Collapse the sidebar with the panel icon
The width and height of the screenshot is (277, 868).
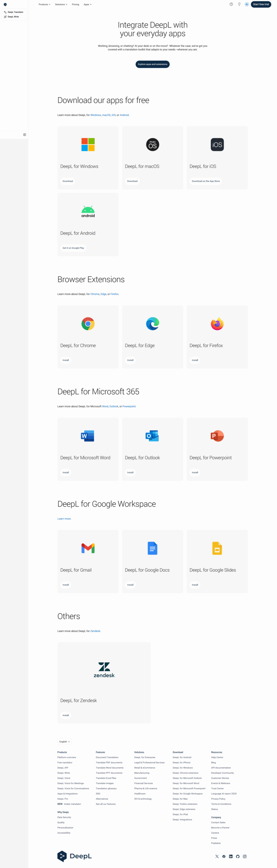pos(24,135)
